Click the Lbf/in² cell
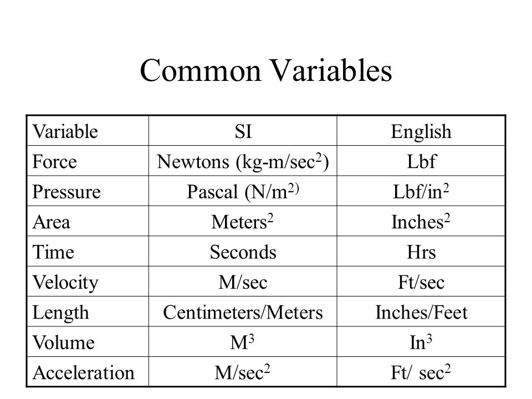Viewport: 532px width, 399px height. [421, 191]
